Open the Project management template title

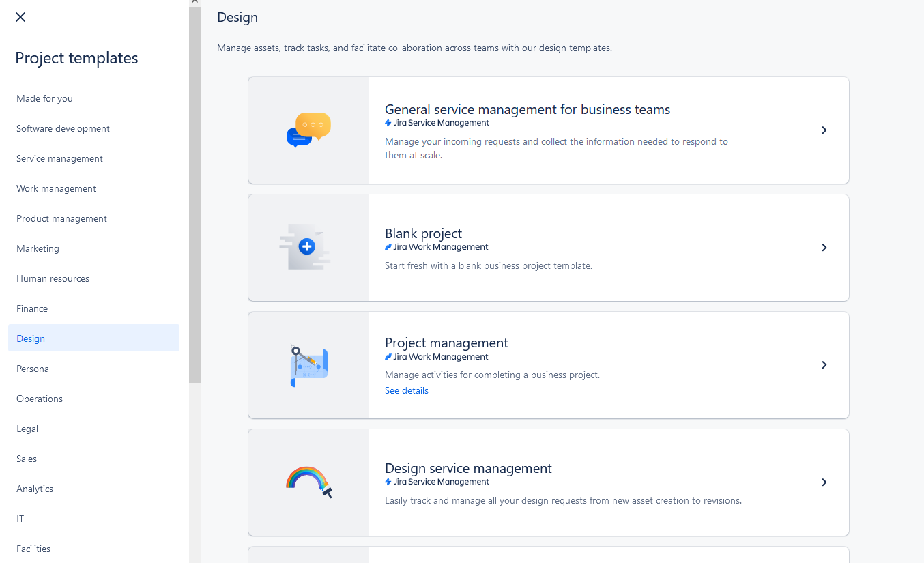pos(446,343)
